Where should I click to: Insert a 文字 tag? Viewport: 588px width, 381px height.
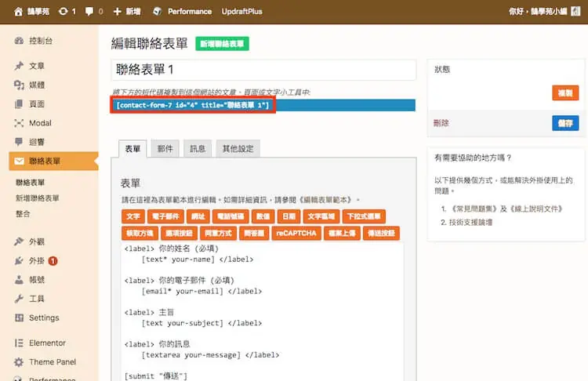[133, 216]
